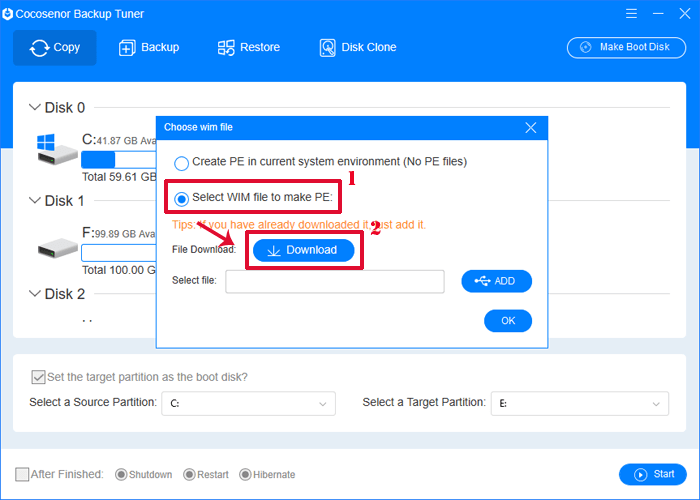The image size is (700, 500).
Task: Collapse the Disk 2 section
Action: [x=34, y=294]
